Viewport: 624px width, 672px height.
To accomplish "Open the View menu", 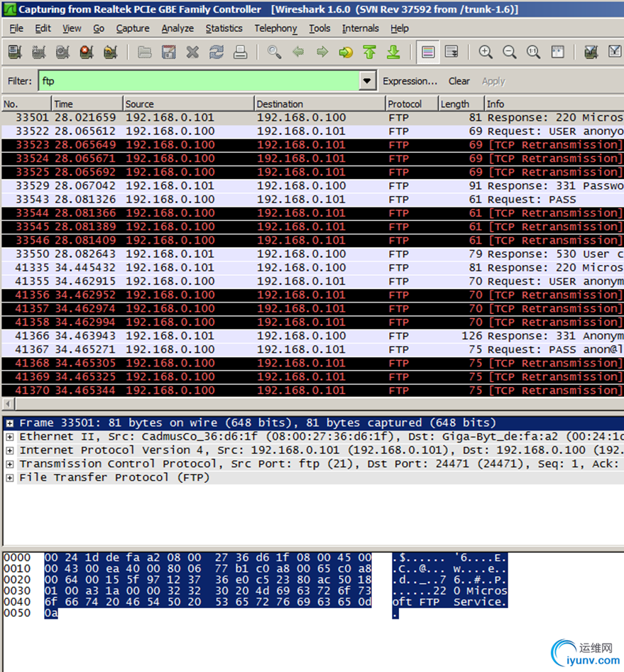I will tap(72, 28).
